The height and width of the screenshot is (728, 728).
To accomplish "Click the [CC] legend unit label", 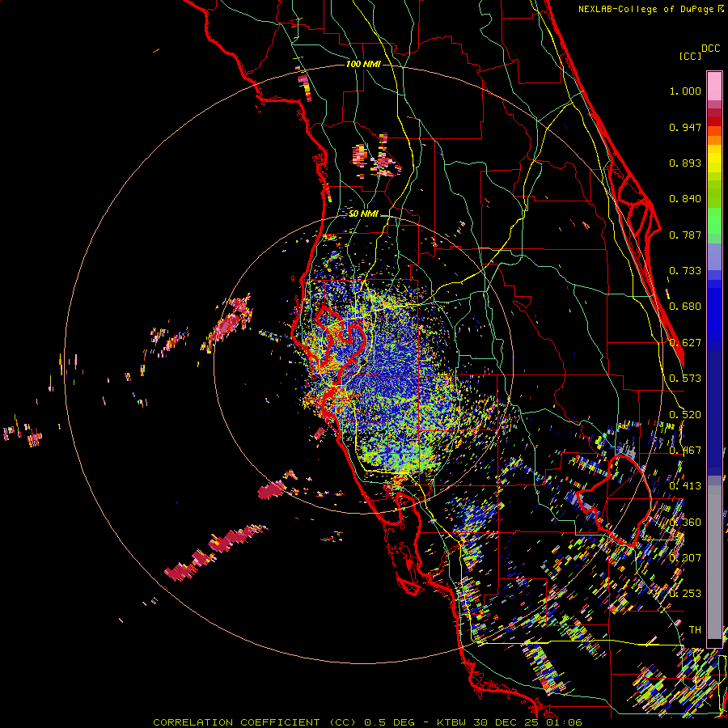I will pos(691,56).
